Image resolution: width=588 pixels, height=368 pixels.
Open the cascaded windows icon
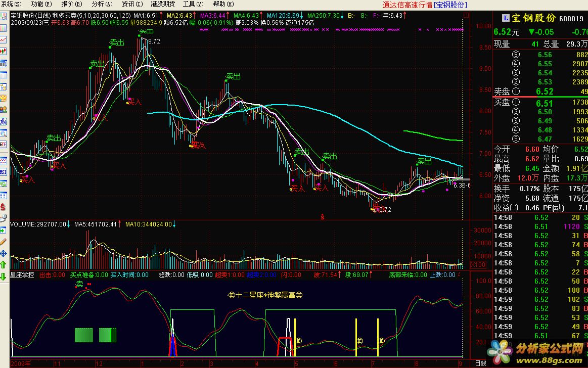(3, 63)
